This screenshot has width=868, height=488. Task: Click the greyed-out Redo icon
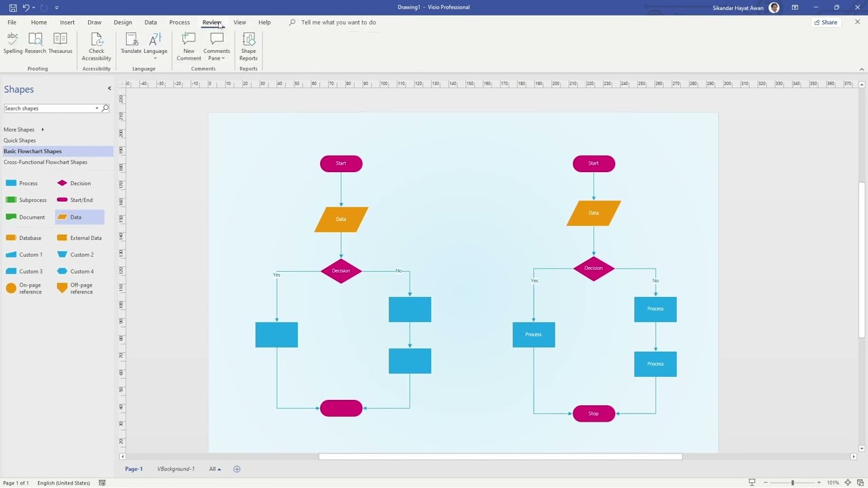coord(43,7)
